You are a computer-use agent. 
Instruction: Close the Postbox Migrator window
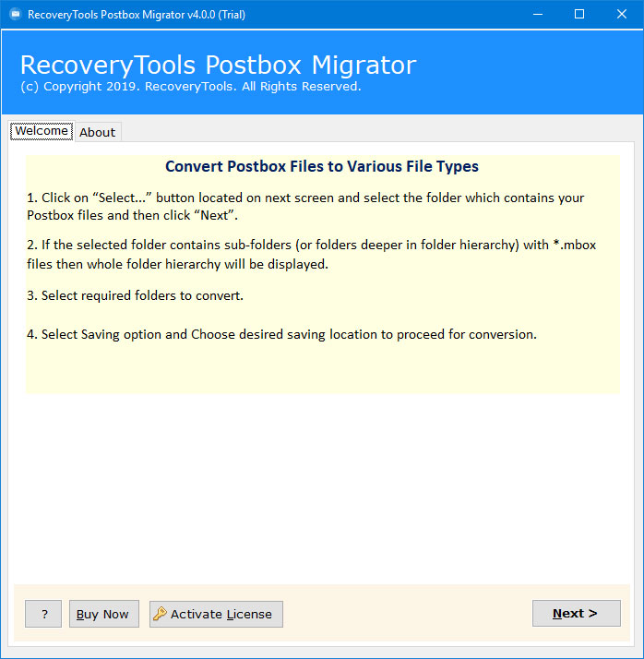622,14
